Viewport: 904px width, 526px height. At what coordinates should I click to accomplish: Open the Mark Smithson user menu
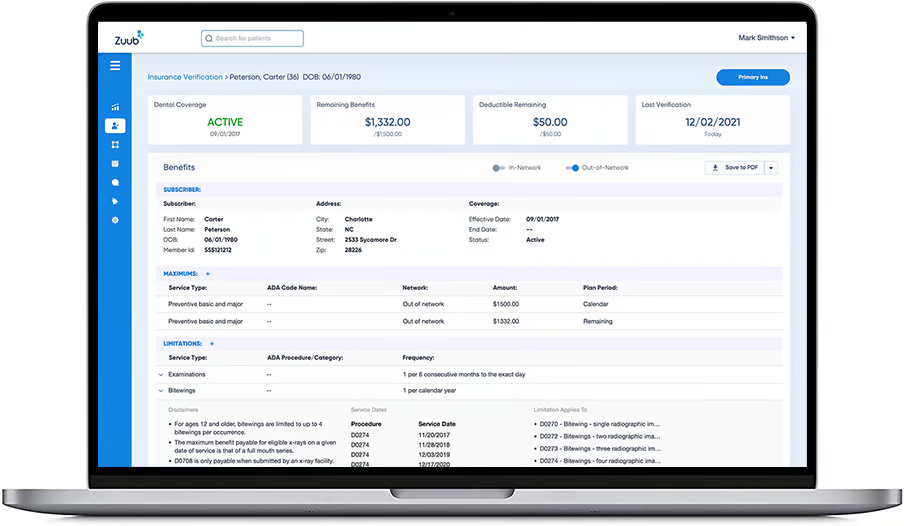[767, 38]
